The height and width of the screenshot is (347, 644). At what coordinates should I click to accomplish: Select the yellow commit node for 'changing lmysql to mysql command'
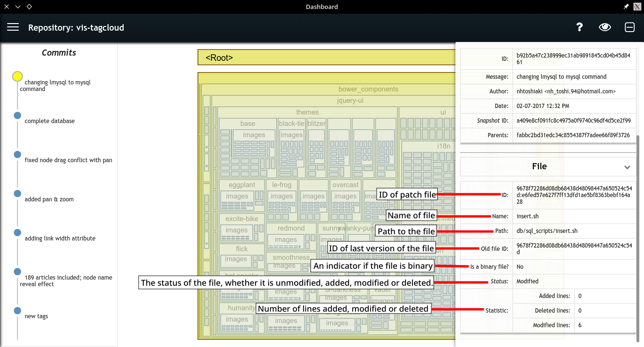tap(17, 76)
